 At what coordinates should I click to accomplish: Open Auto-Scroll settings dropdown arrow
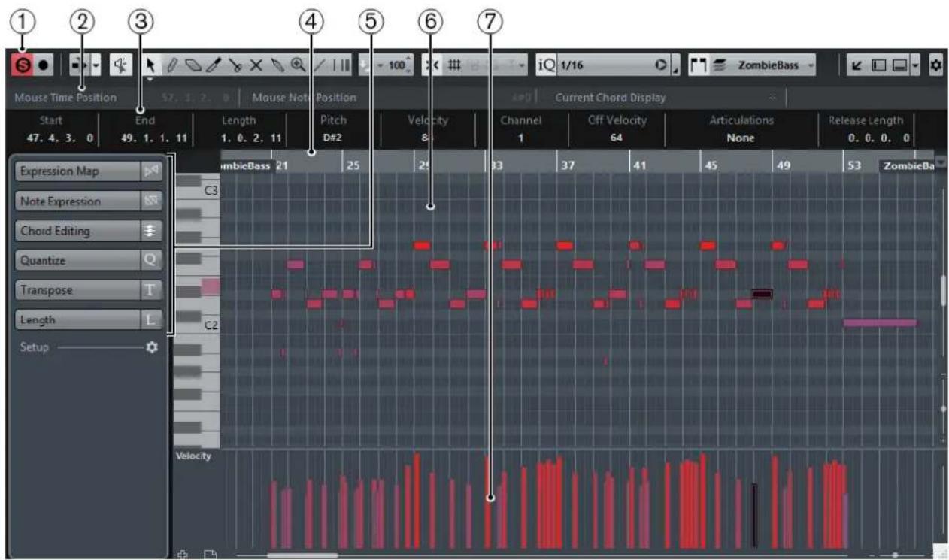(x=96, y=65)
